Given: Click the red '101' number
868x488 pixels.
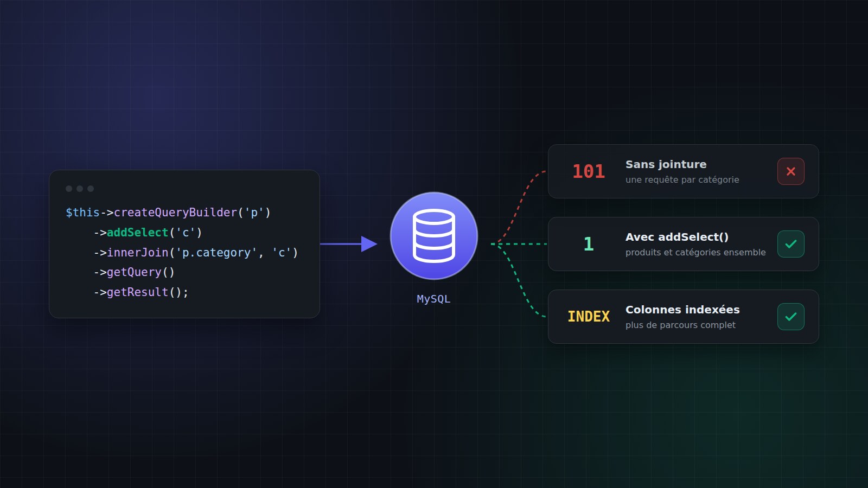Looking at the screenshot, I should (x=589, y=171).
